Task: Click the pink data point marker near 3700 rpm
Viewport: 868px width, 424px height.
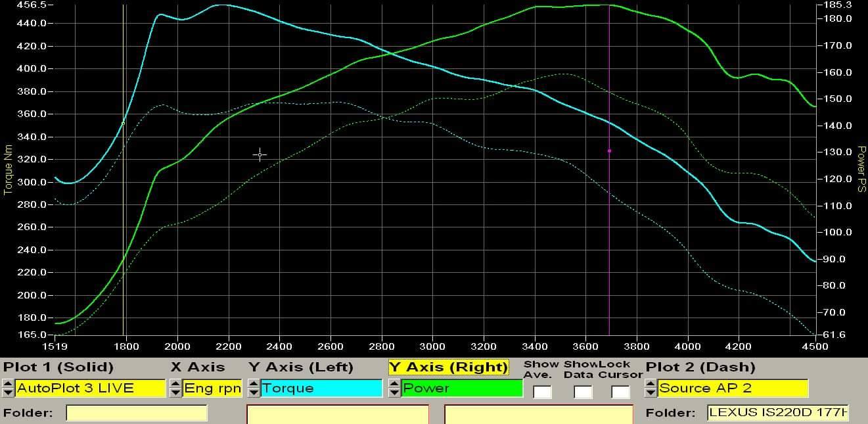Action: (609, 150)
